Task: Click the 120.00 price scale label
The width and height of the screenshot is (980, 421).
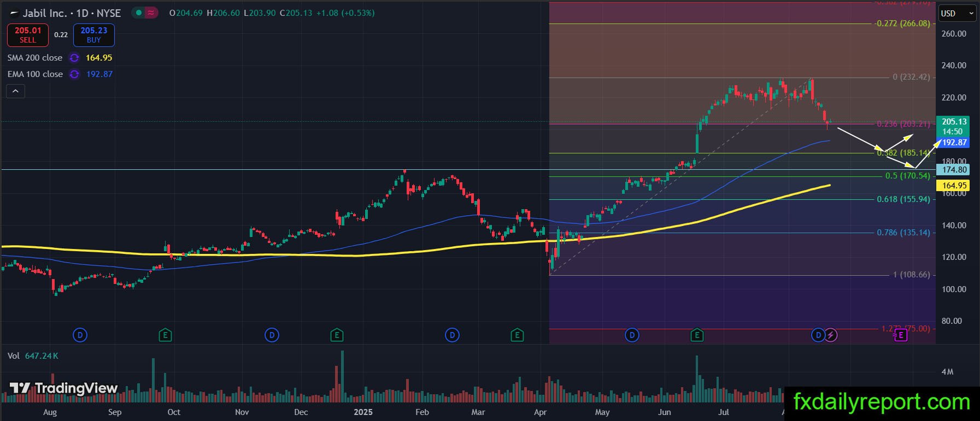Action: (954, 257)
